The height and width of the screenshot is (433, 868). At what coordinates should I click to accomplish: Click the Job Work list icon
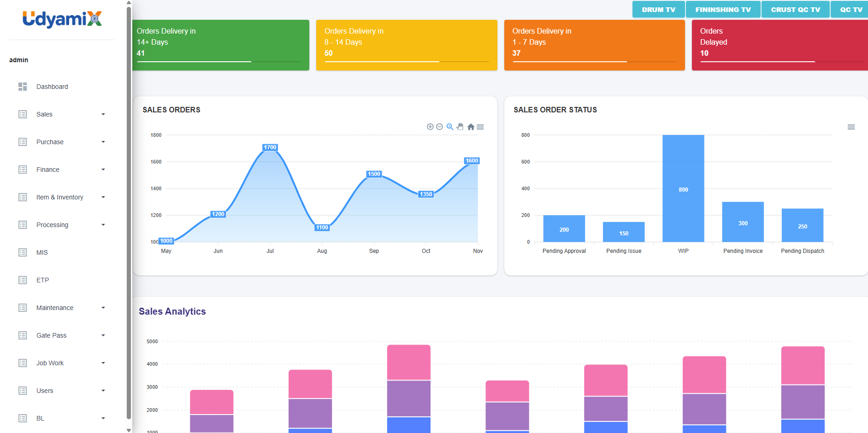[23, 363]
